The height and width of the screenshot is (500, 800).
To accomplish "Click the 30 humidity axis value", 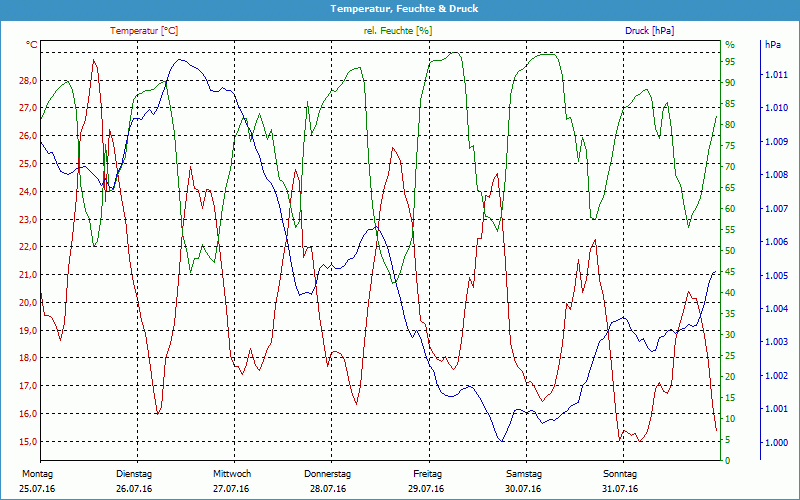I will (x=730, y=335).
